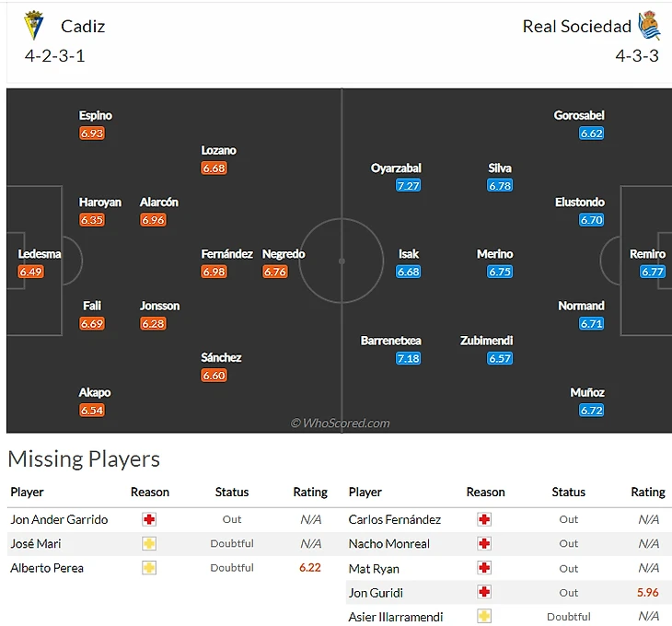Click the Cadiz club crest icon
Image resolution: width=672 pixels, height=626 pixels.
tap(34, 26)
